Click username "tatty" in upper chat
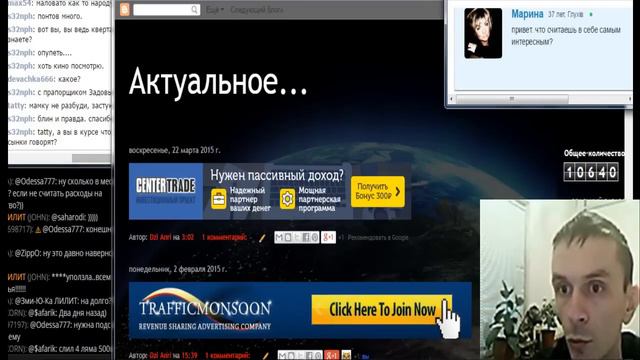The height and width of the screenshot is (360, 640). pyautogui.click(x=16, y=105)
